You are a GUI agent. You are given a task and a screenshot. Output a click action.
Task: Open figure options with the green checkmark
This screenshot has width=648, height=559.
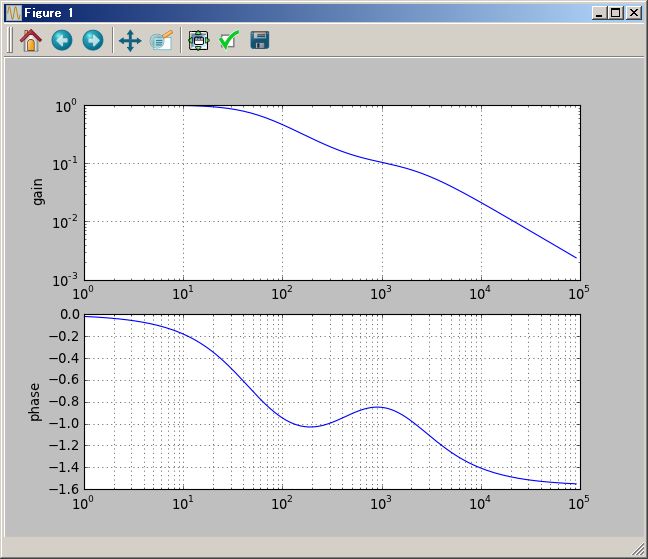(229, 40)
